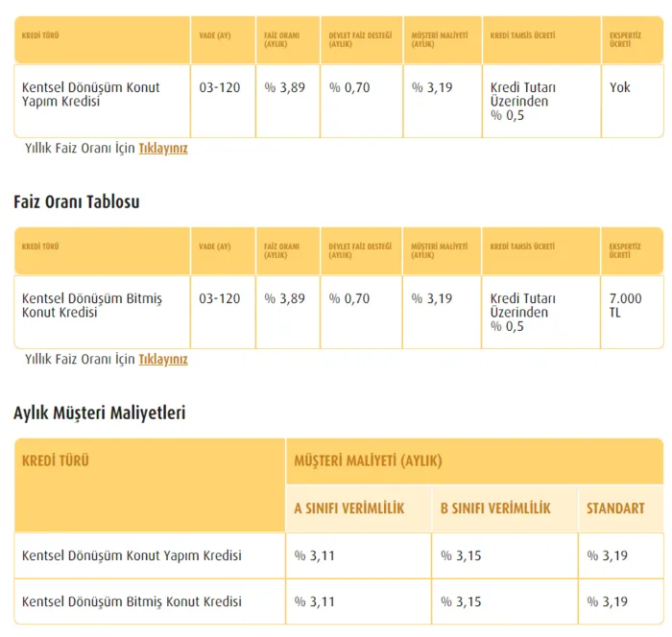Select the "Yok" ekspertiz ücreti cell

point(620,87)
